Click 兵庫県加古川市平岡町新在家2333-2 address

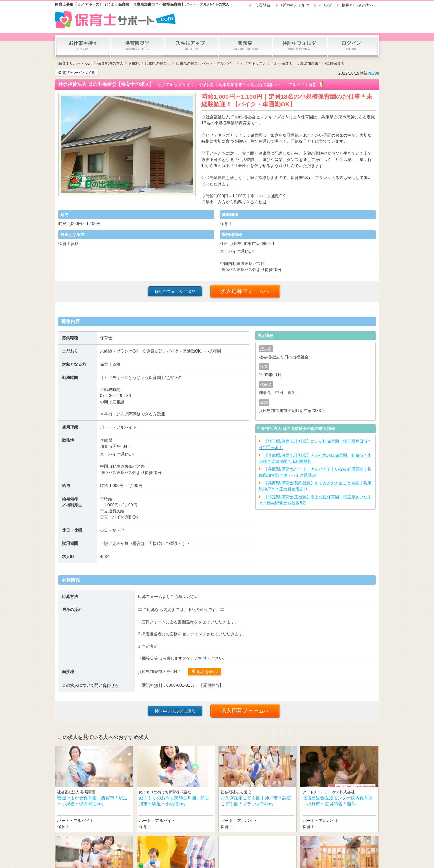[x=292, y=411]
